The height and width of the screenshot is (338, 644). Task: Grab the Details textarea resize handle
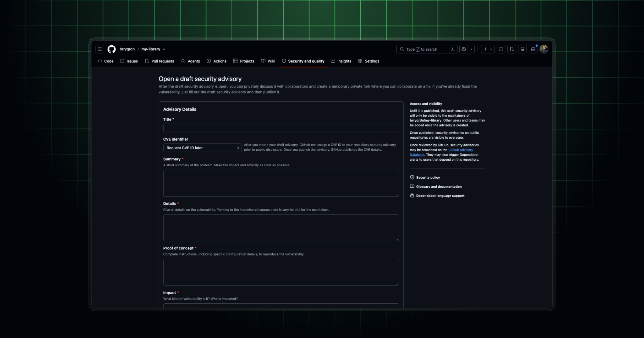pyautogui.click(x=397, y=240)
